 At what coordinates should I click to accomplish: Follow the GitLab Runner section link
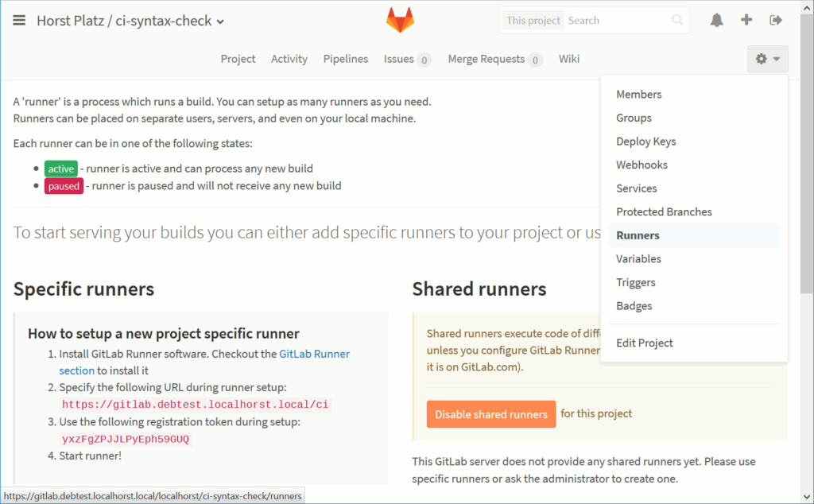314,354
